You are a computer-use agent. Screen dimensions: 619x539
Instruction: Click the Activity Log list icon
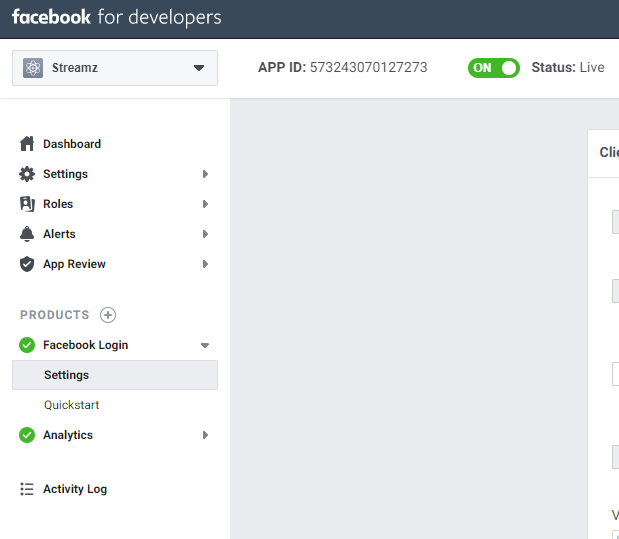(x=27, y=489)
